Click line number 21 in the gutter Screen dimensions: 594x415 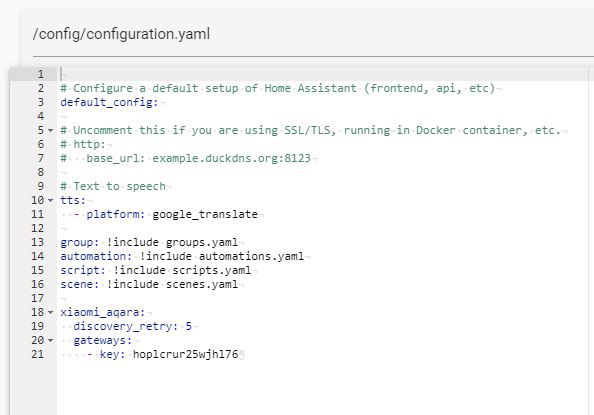pyautogui.click(x=38, y=354)
